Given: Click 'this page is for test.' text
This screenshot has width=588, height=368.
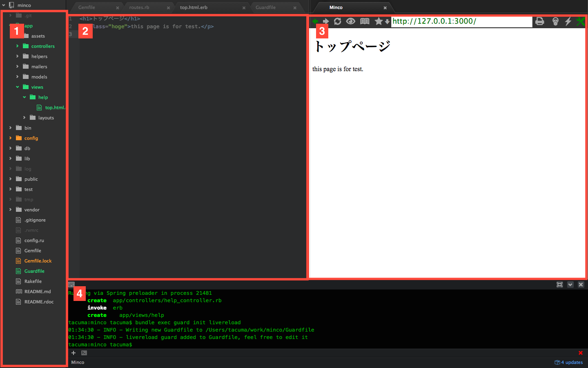Looking at the screenshot, I should point(338,69).
